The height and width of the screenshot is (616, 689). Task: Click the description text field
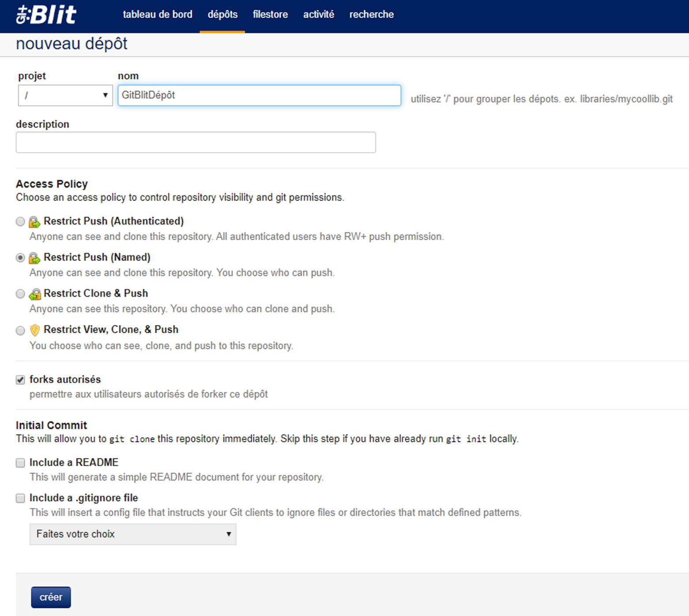(196, 143)
